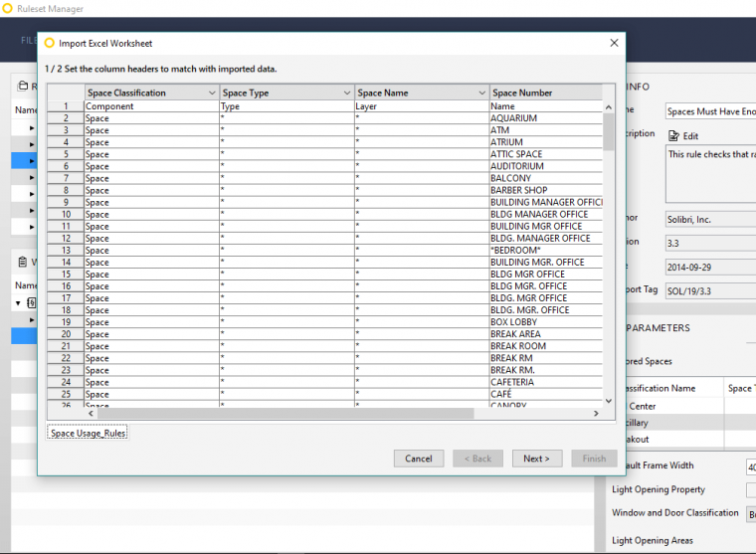Click the clipboard icon in left panel
Image resolution: width=756 pixels, height=554 pixels.
coord(23,262)
